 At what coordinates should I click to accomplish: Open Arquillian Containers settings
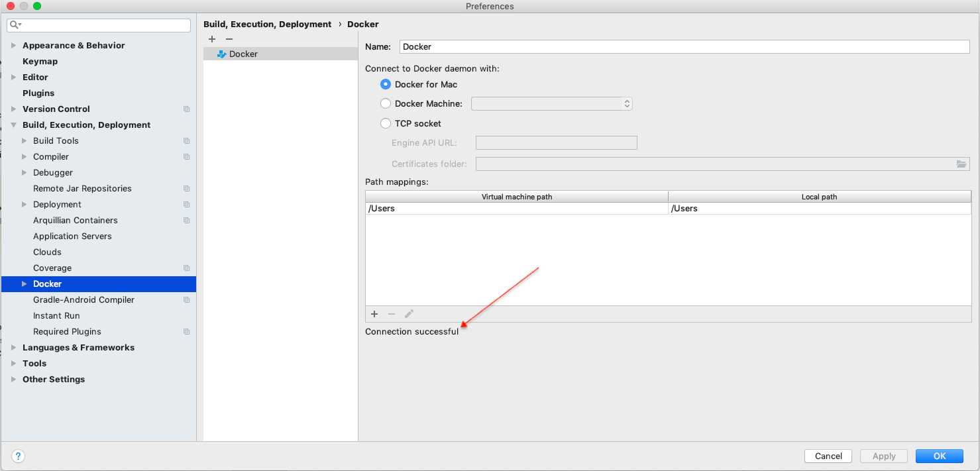coord(76,220)
